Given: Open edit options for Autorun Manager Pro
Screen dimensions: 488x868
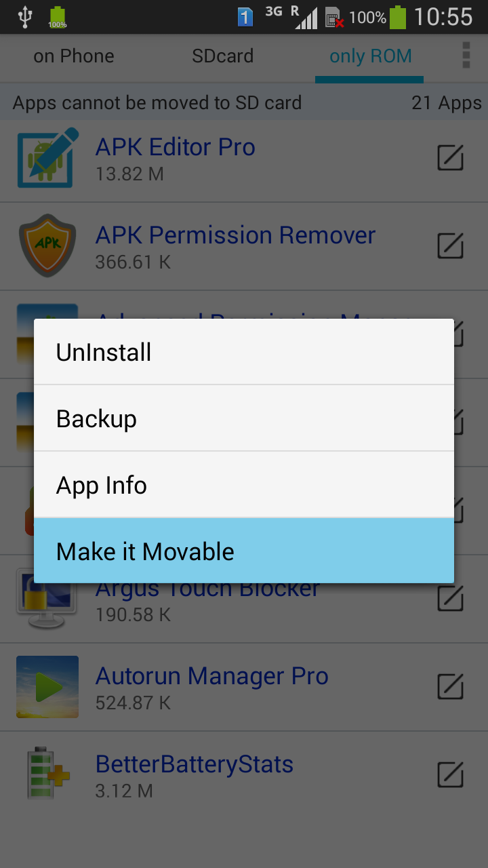Looking at the screenshot, I should (450, 686).
